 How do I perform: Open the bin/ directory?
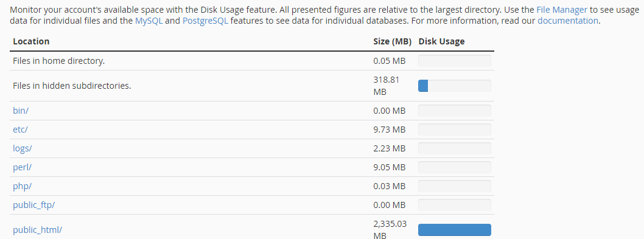pyautogui.click(x=21, y=111)
